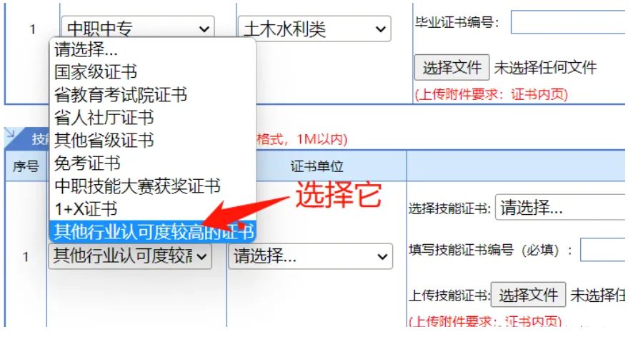The width and height of the screenshot is (643, 364).
Task: Choose the 1+X证书 option
Action: 153,209
